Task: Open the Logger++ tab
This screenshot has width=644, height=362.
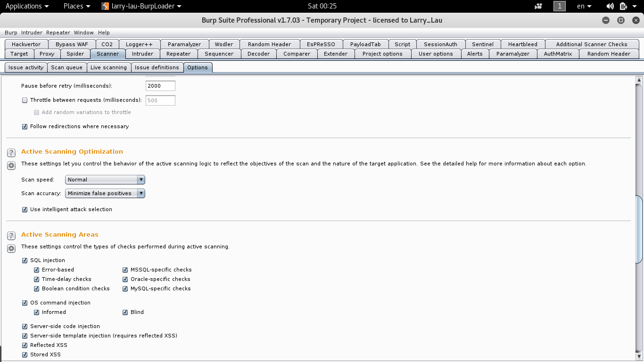Action: click(140, 44)
